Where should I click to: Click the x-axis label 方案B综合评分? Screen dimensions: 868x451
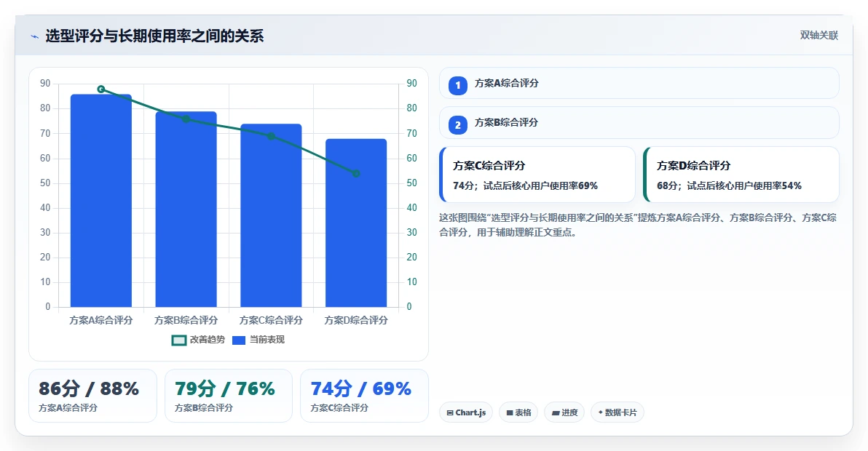click(x=186, y=320)
